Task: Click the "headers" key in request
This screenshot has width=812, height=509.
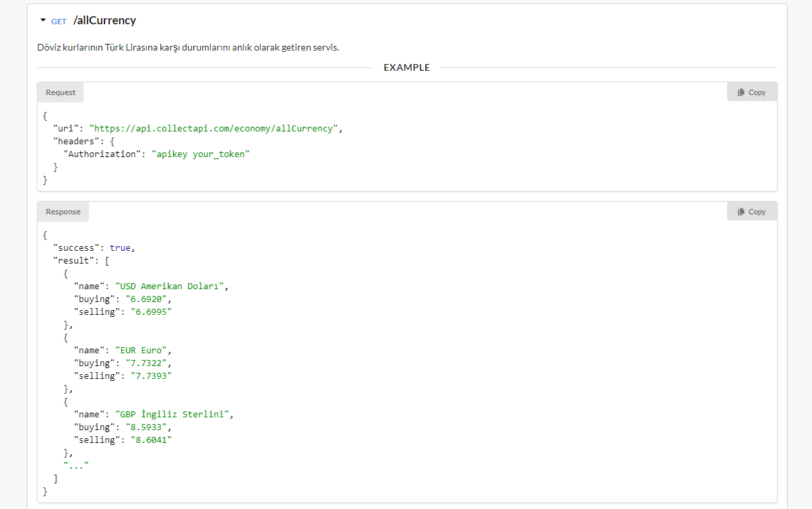Action: tap(76, 141)
